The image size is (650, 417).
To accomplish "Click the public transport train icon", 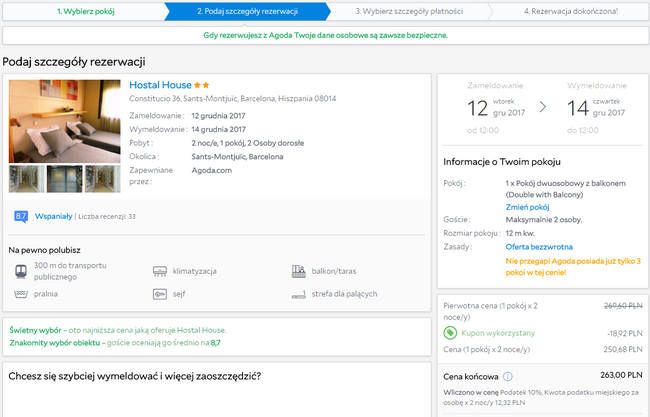I will pos(21,271).
